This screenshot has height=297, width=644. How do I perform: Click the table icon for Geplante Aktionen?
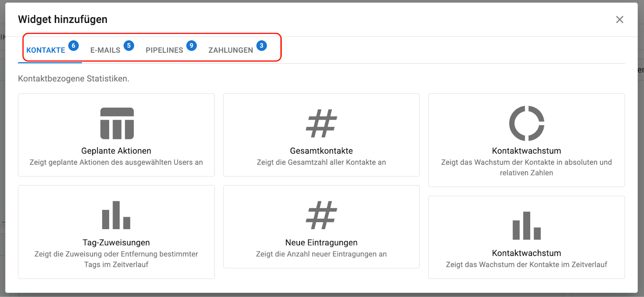point(117,124)
